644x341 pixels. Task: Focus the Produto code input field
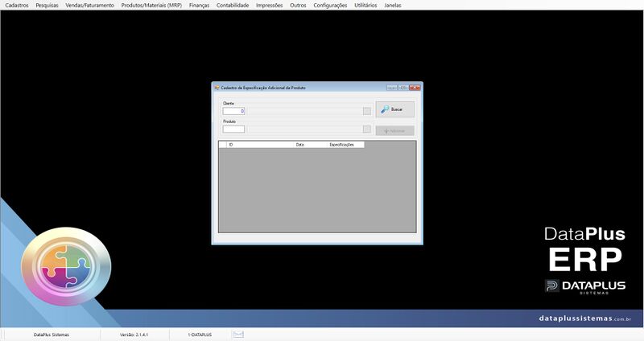pyautogui.click(x=233, y=129)
